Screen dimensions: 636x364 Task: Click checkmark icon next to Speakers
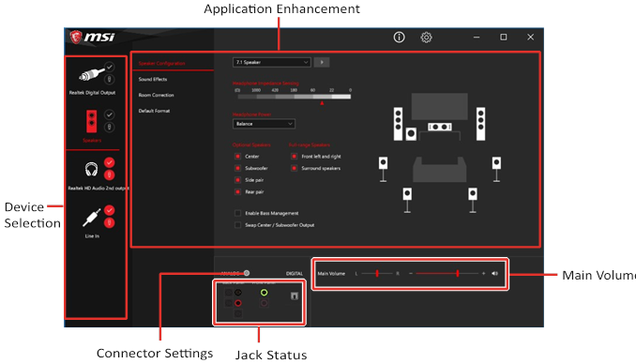pyautogui.click(x=109, y=114)
